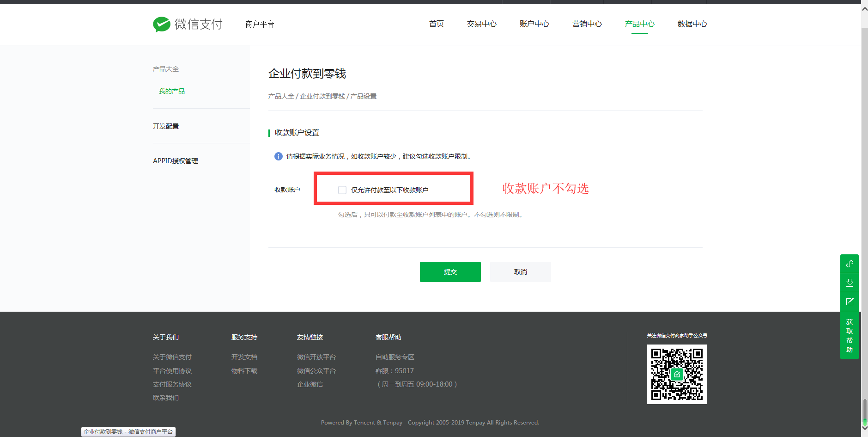This screenshot has width=868, height=437.
Task: Open 开发配置 in the sidebar
Action: point(166,126)
